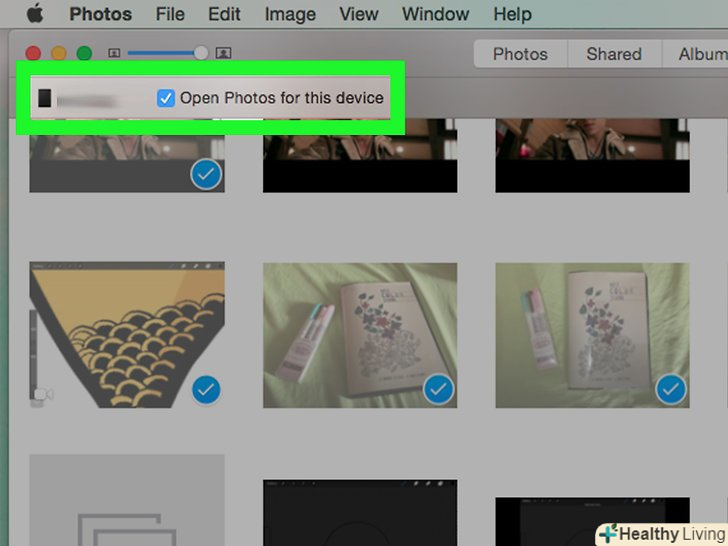
Task: Select the gray stacked-frames placeholder thumbnail
Action: tap(127, 500)
